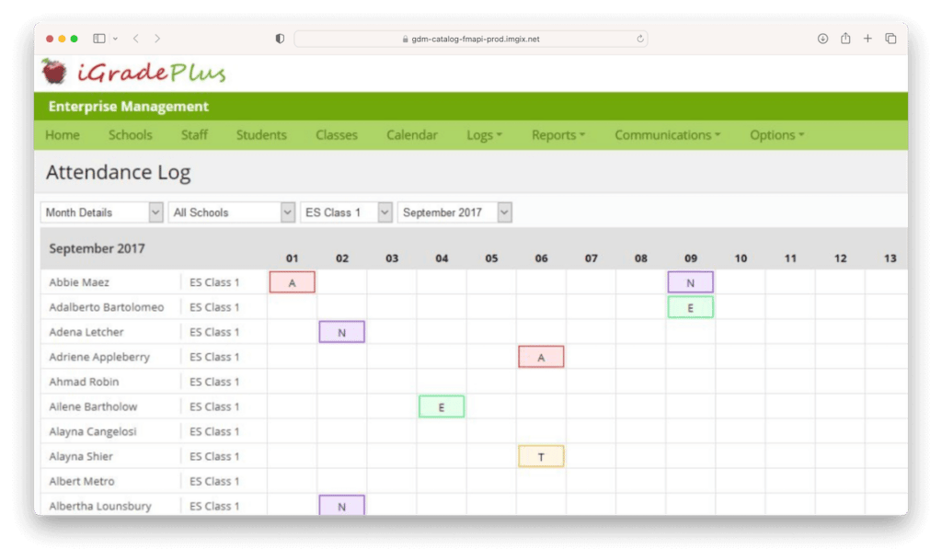This screenshot has width=942, height=560.
Task: Click day 01 column header
Action: tap(292, 258)
